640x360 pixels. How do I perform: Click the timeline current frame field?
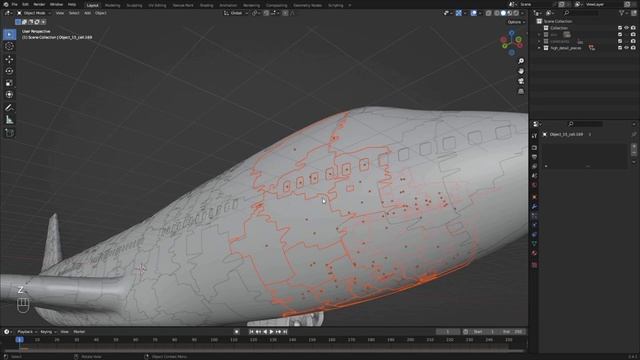point(448,332)
